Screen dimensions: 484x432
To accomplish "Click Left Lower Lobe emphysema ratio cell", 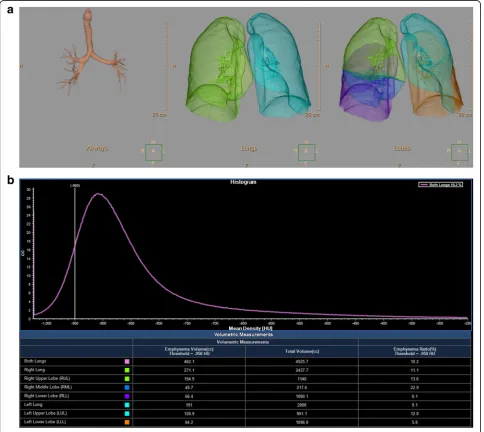I will click(x=415, y=422).
